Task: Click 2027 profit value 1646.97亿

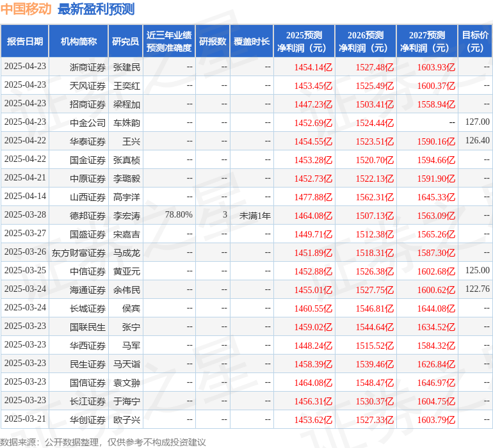Action: pos(436,383)
